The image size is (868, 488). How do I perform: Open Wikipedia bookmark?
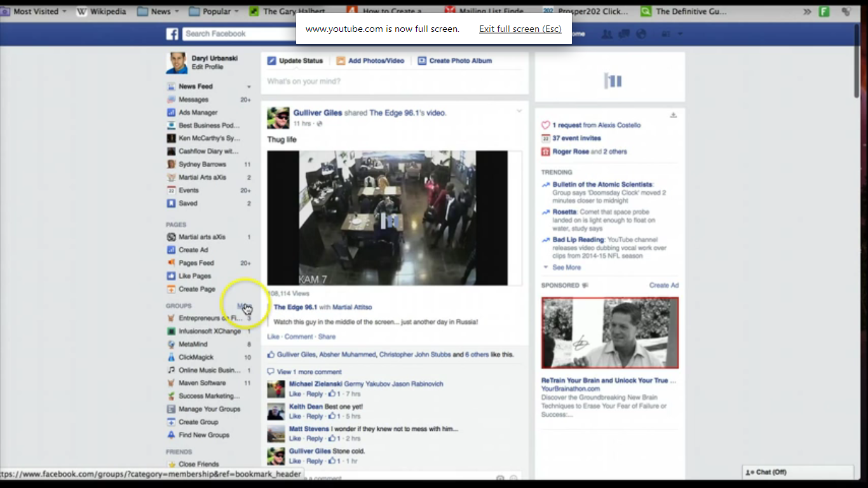pyautogui.click(x=102, y=11)
